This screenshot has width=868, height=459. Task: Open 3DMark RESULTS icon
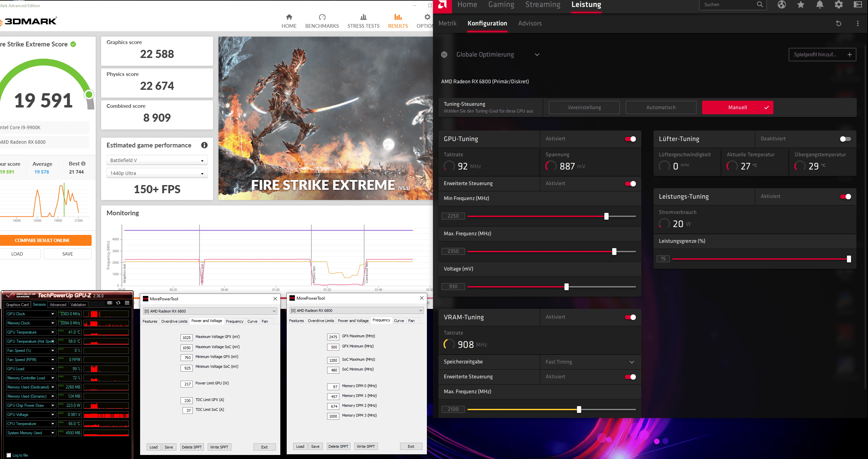pyautogui.click(x=398, y=17)
